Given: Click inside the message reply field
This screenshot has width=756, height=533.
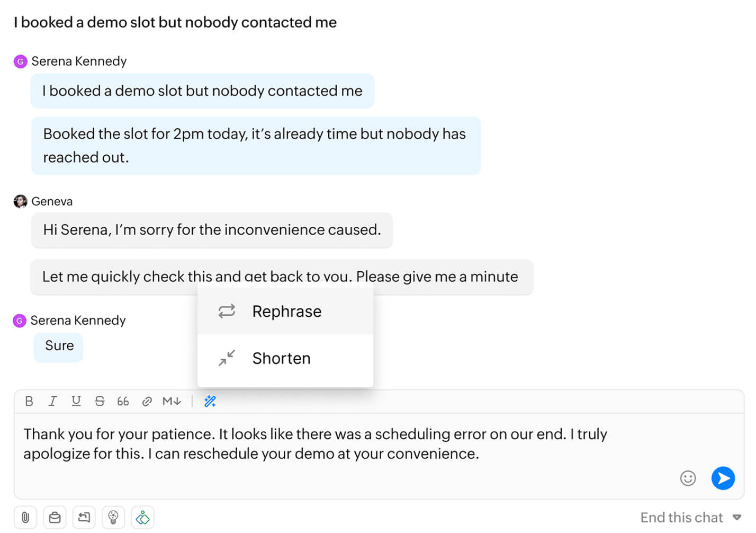Looking at the screenshot, I should point(318,444).
